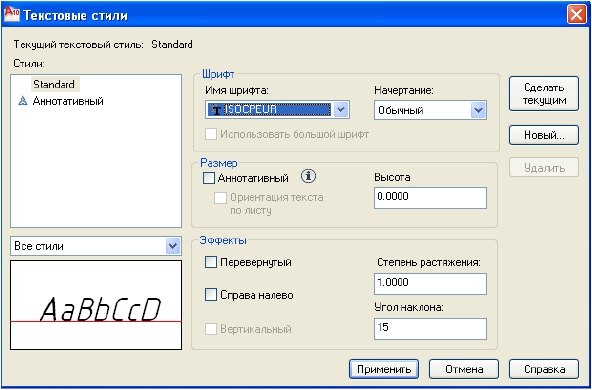Screen dimensions: 592x390
Task: Click the Применить button
Action: point(384,369)
